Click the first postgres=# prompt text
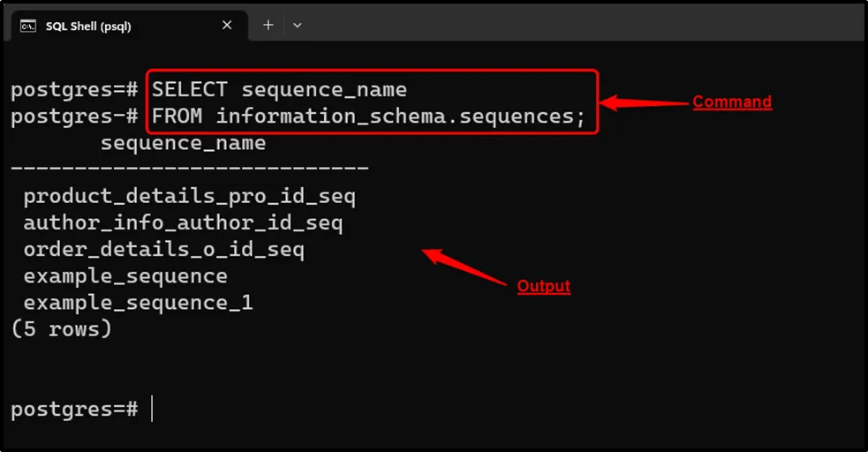Image resolution: width=868 pixels, height=452 pixels. [x=74, y=89]
